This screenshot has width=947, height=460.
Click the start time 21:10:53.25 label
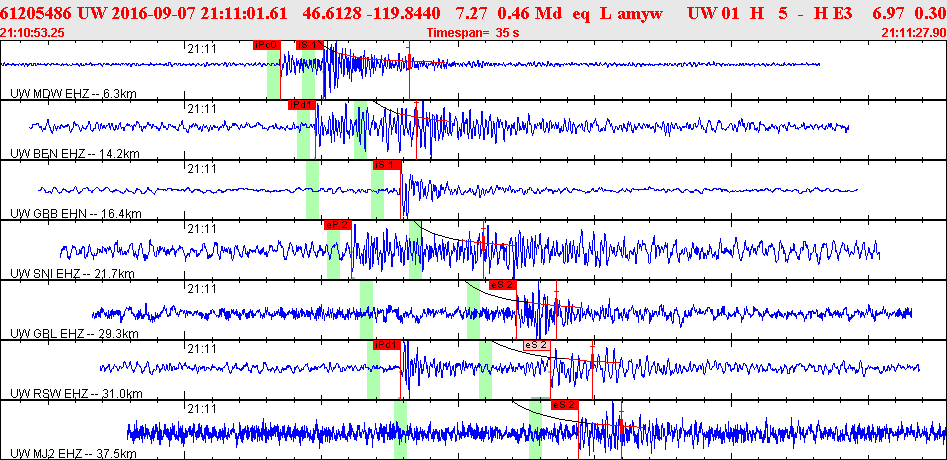click(34, 32)
